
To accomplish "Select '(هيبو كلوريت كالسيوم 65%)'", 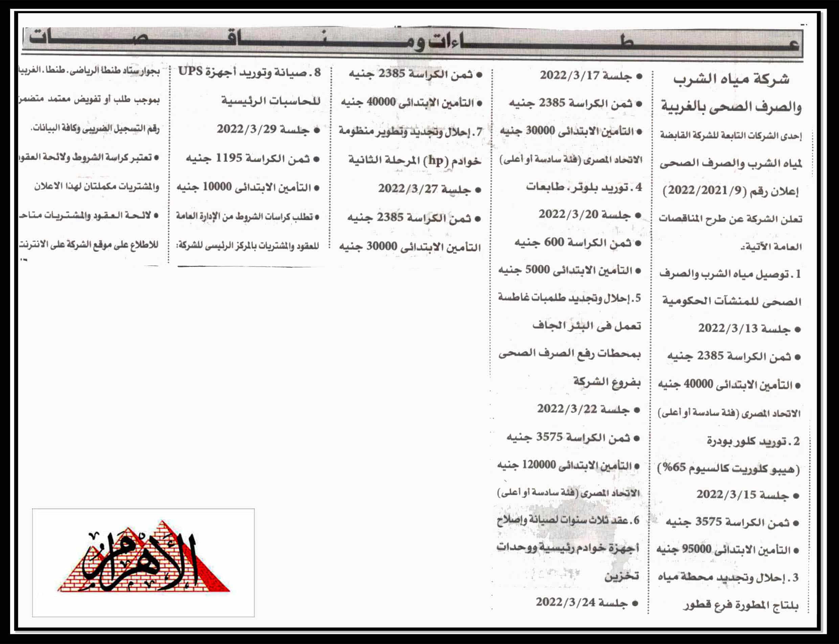I will click(729, 468).
